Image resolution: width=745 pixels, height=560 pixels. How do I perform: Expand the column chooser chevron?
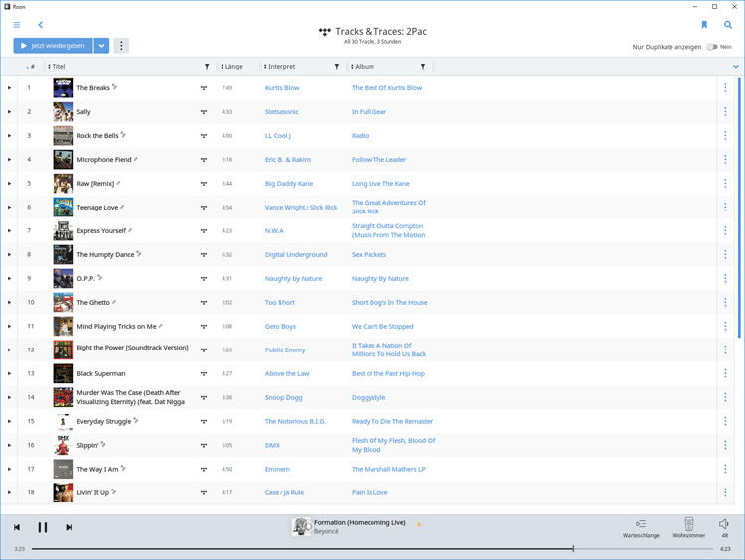tap(735, 66)
